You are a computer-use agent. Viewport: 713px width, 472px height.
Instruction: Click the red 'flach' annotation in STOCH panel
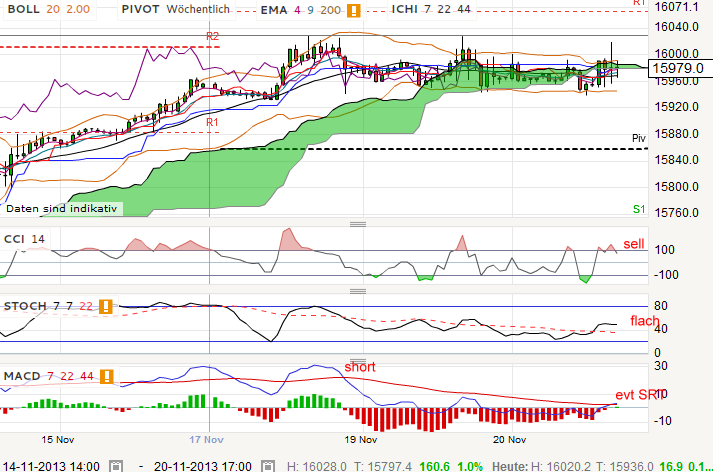pyautogui.click(x=645, y=321)
